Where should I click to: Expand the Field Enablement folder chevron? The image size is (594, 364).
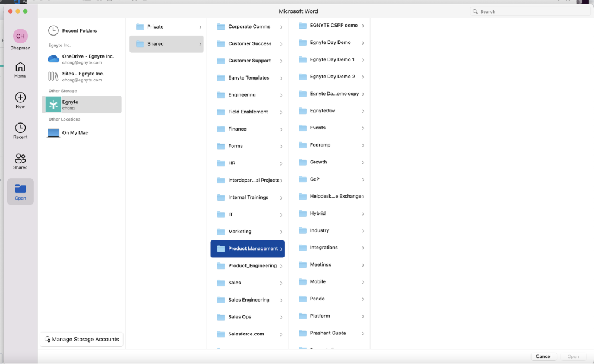point(282,112)
